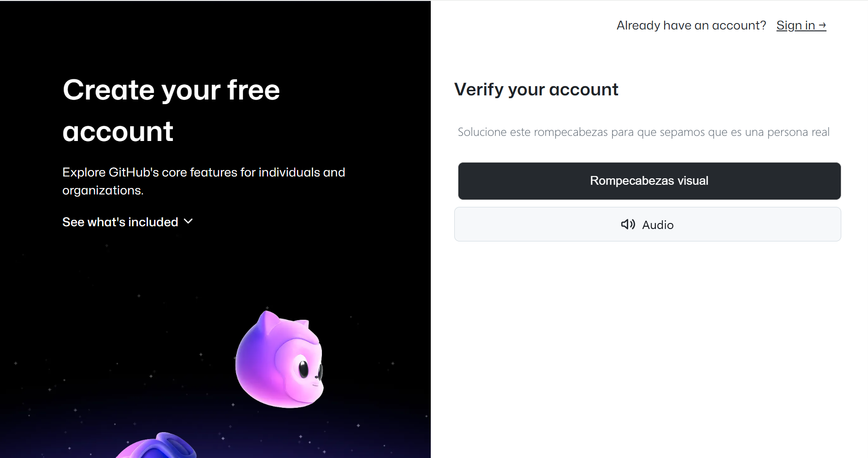Image resolution: width=868 pixels, height=458 pixels.
Task: Click the Solucione este rompecabezas instruction text
Action: point(643,132)
